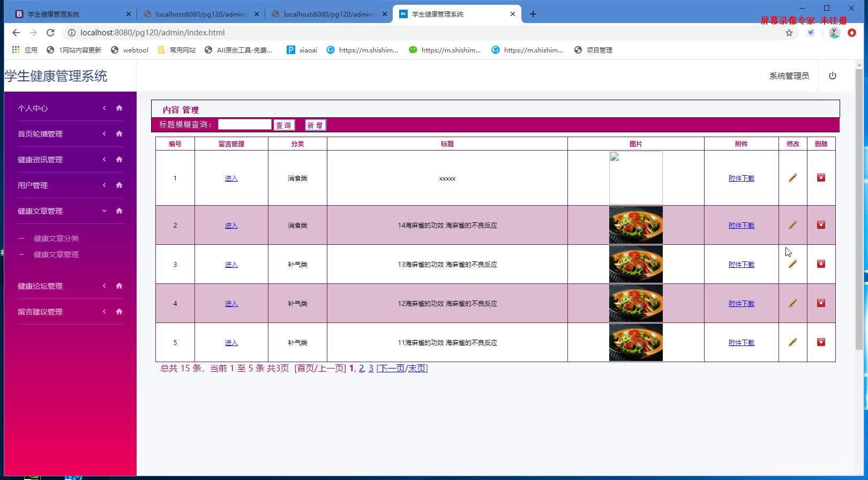This screenshot has height=480, width=868.
Task: Click home icon beside 留言建议管理
Action: (x=119, y=311)
